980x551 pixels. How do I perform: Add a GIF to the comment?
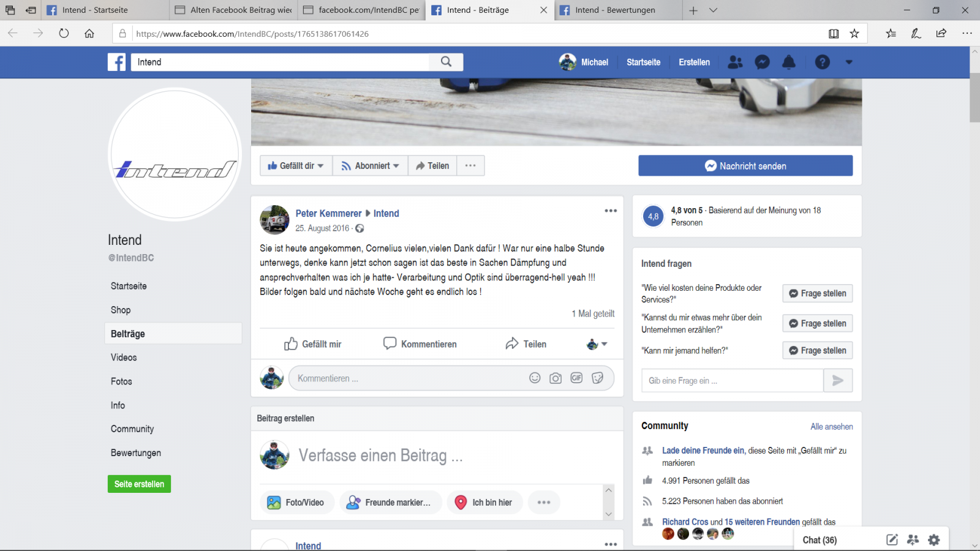[576, 378]
